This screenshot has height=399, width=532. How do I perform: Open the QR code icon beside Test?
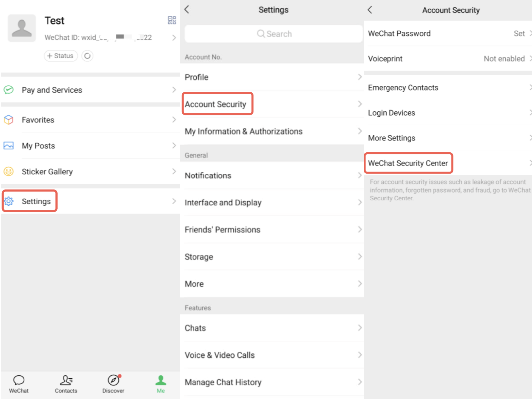pos(172,20)
